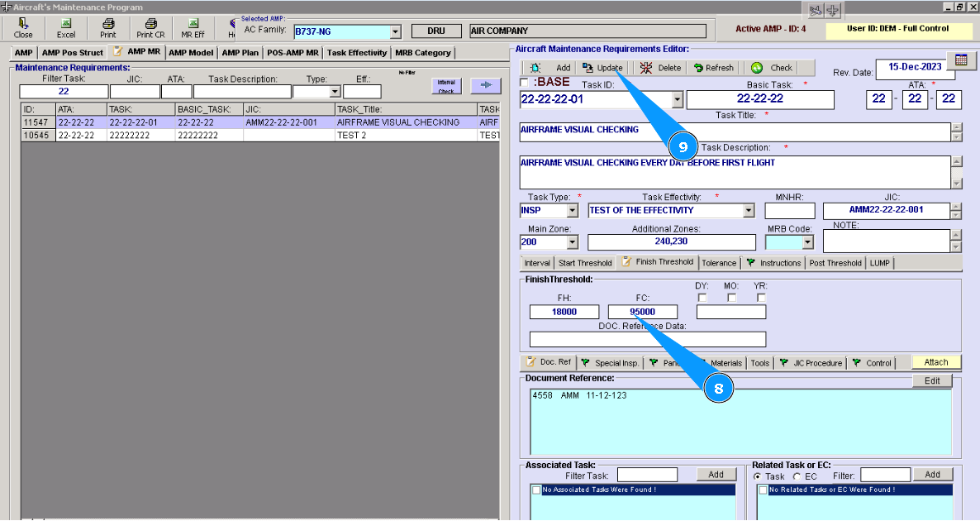Screen dimensions: 980x521
Task: Open the Main Zone dropdown
Action: point(573,242)
